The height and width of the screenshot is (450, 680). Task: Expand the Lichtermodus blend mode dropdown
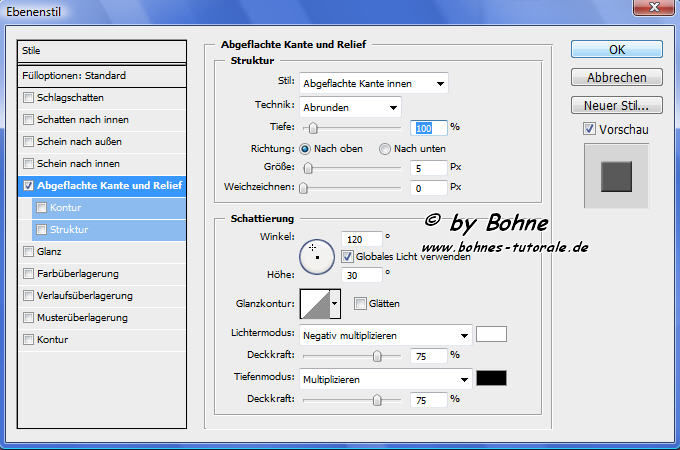click(386, 335)
